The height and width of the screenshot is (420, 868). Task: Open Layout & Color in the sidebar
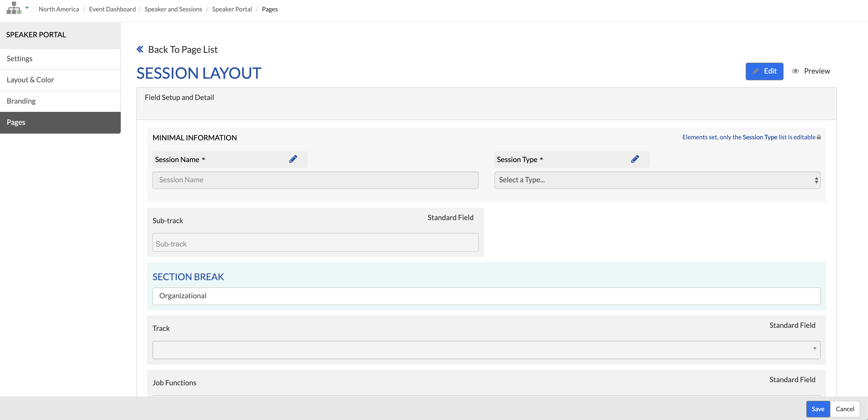(60, 80)
